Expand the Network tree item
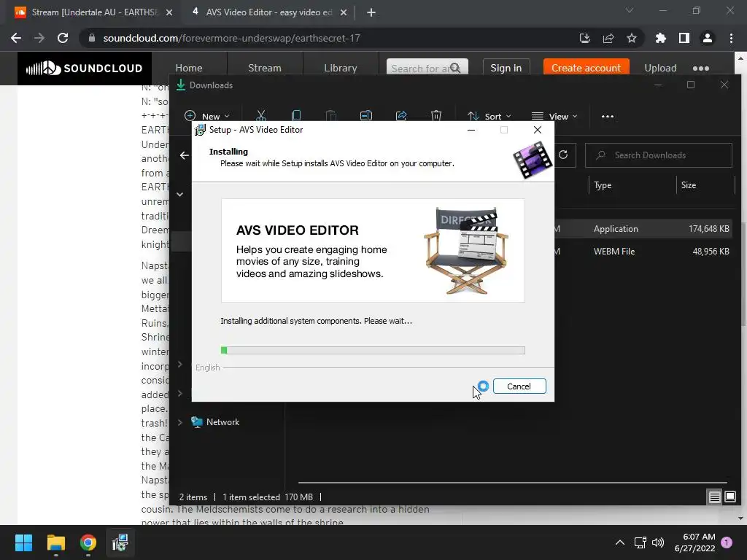The image size is (747, 560). click(179, 422)
